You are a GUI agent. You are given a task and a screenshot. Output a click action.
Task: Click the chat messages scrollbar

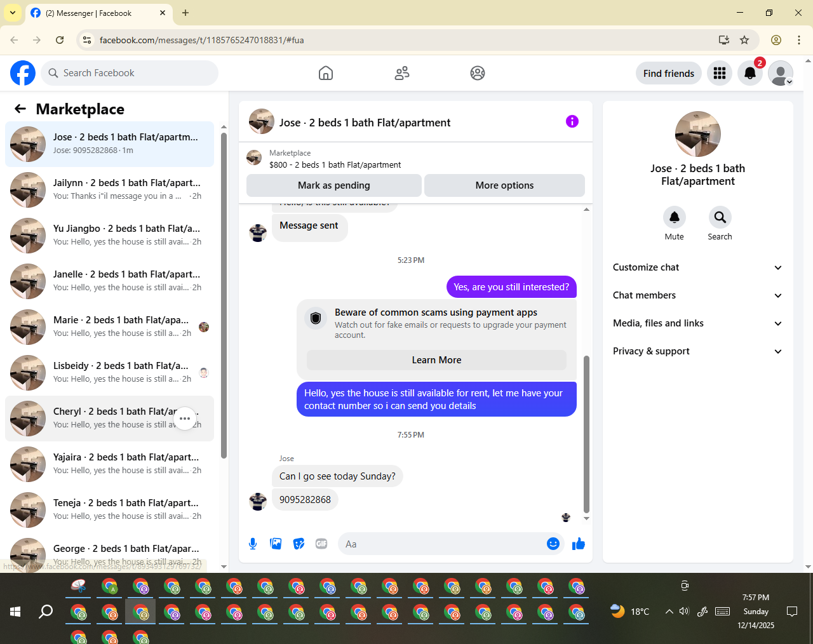point(586,434)
